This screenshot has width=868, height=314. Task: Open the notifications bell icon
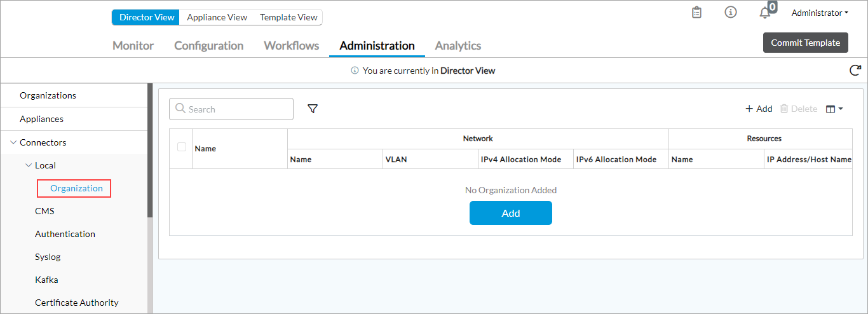[765, 13]
